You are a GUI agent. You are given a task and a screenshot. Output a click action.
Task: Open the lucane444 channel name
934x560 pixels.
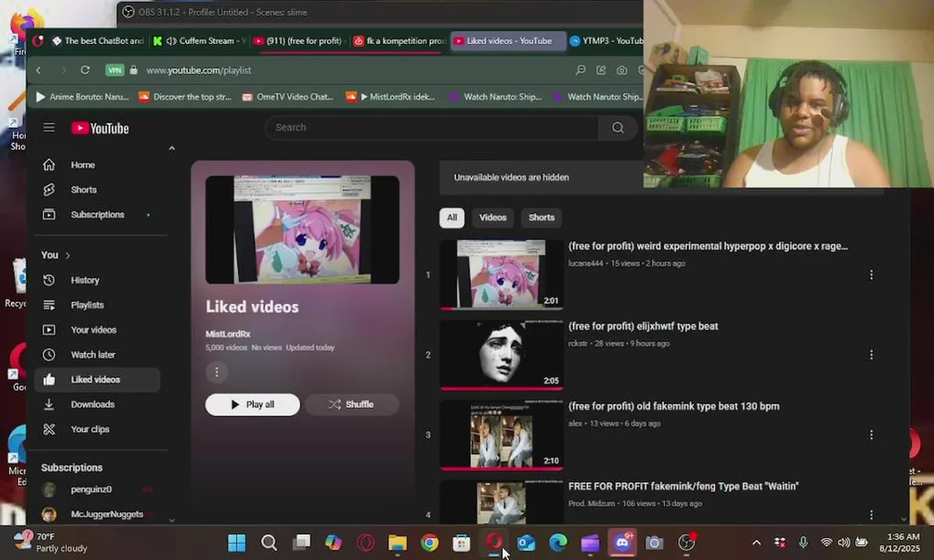pyautogui.click(x=585, y=264)
